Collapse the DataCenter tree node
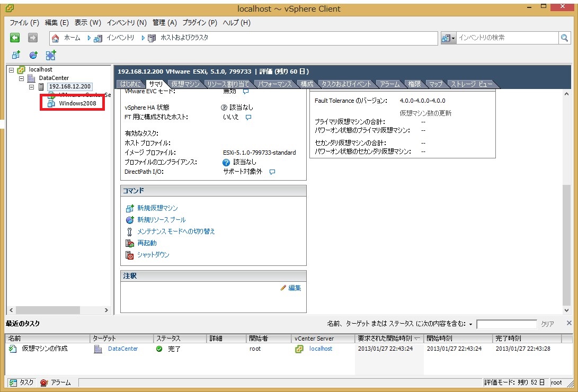 [21, 78]
